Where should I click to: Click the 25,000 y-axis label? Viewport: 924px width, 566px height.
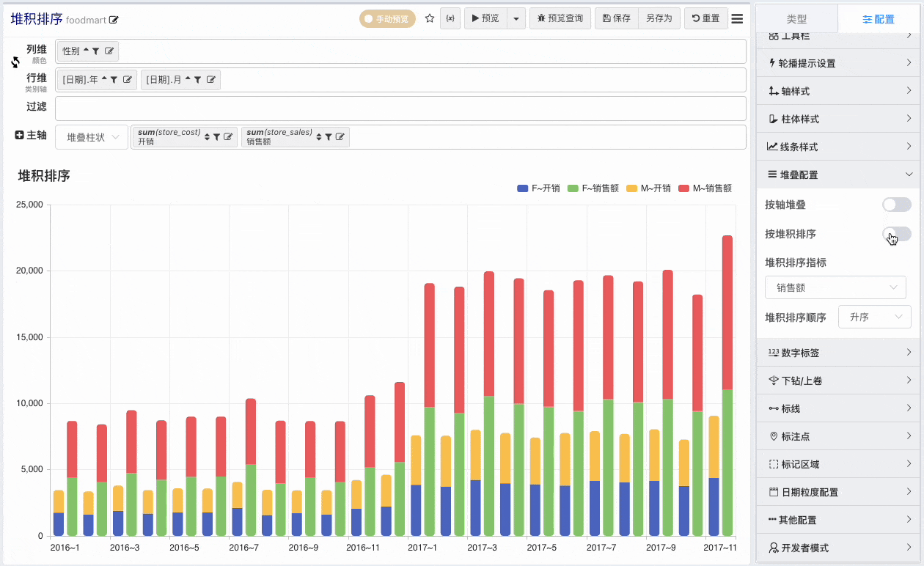coord(29,205)
